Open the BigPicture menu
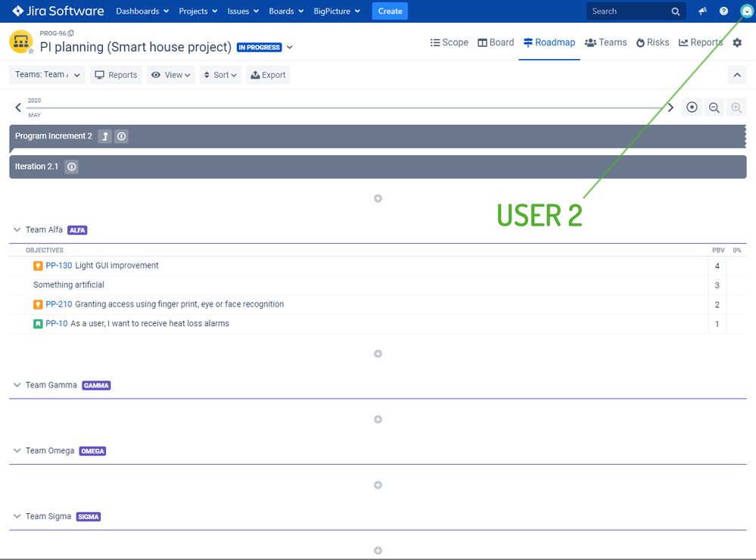Screen dimensions: 756x560 (337, 11)
